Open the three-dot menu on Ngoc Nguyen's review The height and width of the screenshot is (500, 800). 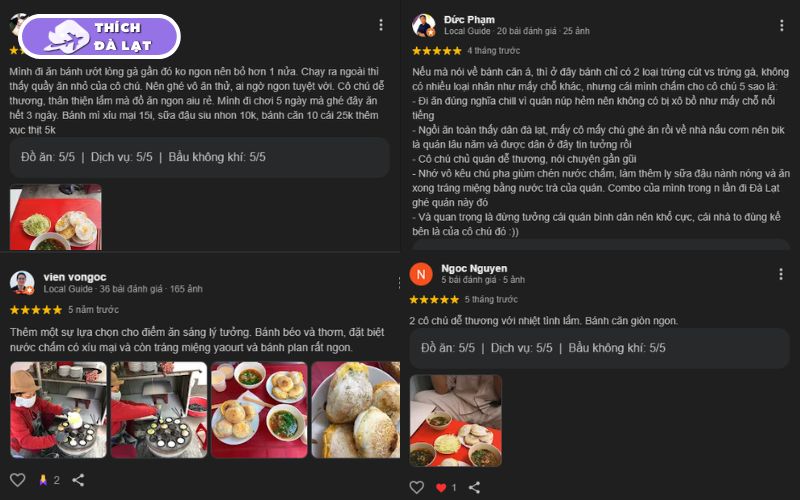tap(781, 274)
